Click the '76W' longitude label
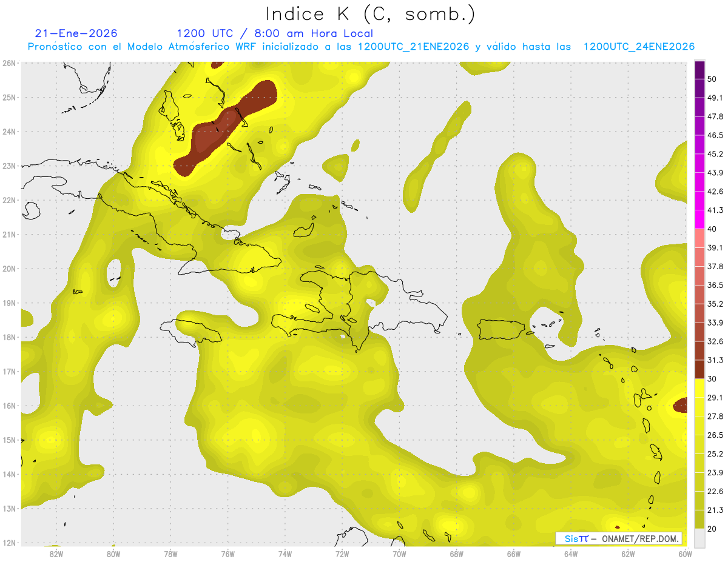The width and height of the screenshot is (728, 562). click(227, 554)
